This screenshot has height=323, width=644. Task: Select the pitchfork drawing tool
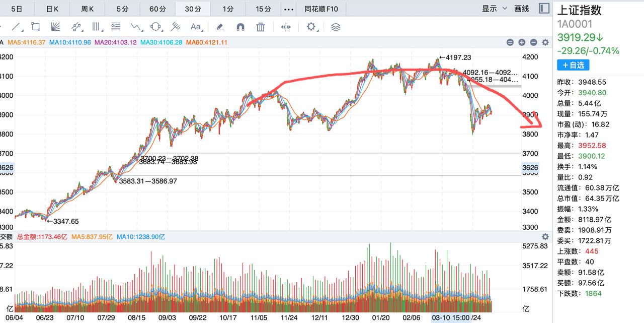pos(176,27)
